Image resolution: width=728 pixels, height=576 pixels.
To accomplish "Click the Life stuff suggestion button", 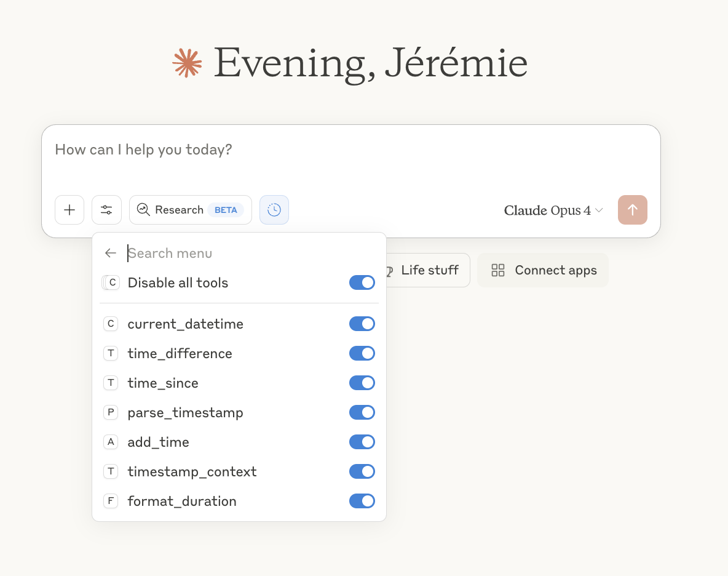I will (x=429, y=270).
